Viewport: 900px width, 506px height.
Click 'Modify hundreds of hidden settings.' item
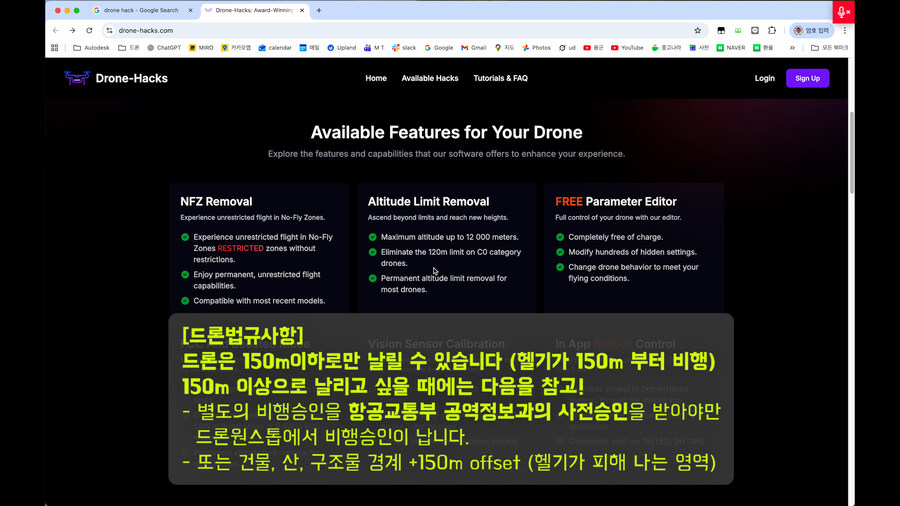[633, 252]
